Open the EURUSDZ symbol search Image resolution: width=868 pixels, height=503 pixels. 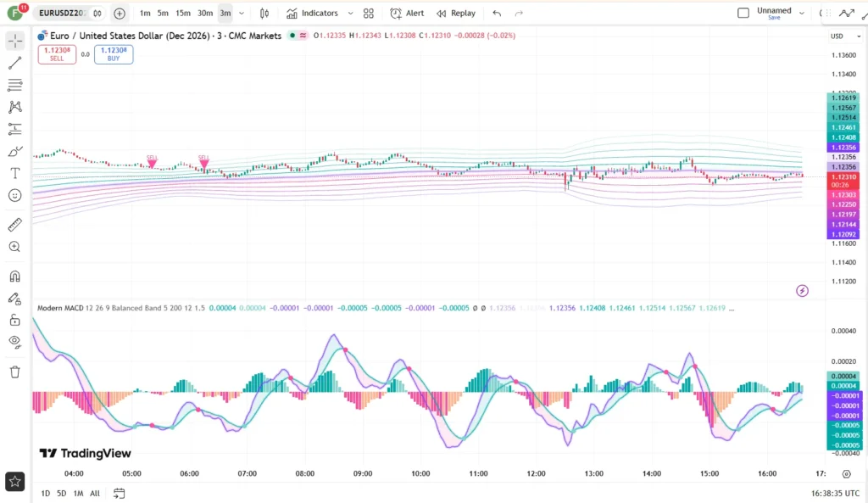pyautogui.click(x=62, y=14)
